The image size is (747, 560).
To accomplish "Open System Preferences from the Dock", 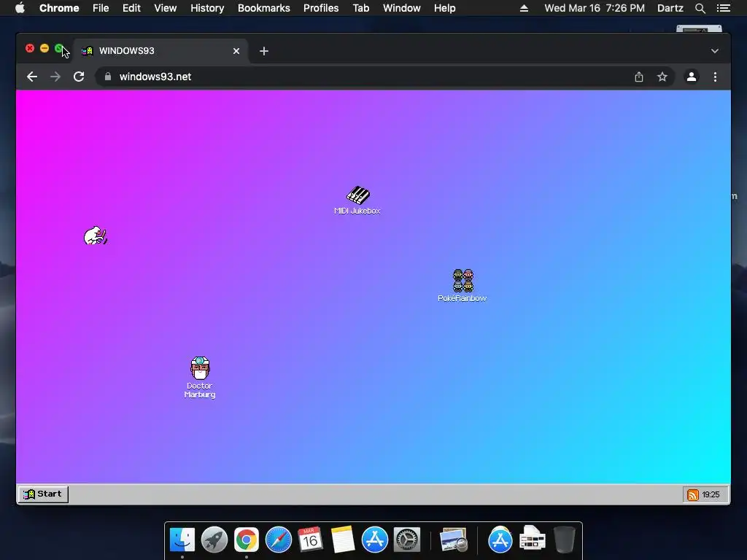I will point(407,540).
